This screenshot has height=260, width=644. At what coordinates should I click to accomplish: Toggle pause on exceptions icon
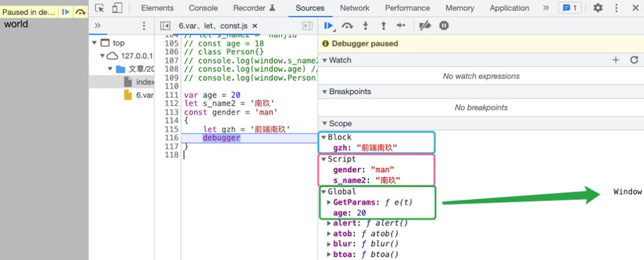point(444,26)
